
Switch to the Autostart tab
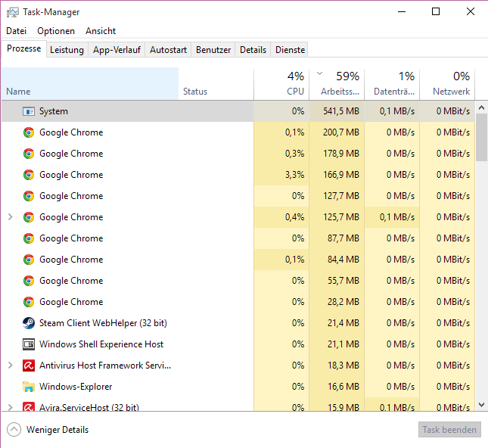click(x=168, y=50)
